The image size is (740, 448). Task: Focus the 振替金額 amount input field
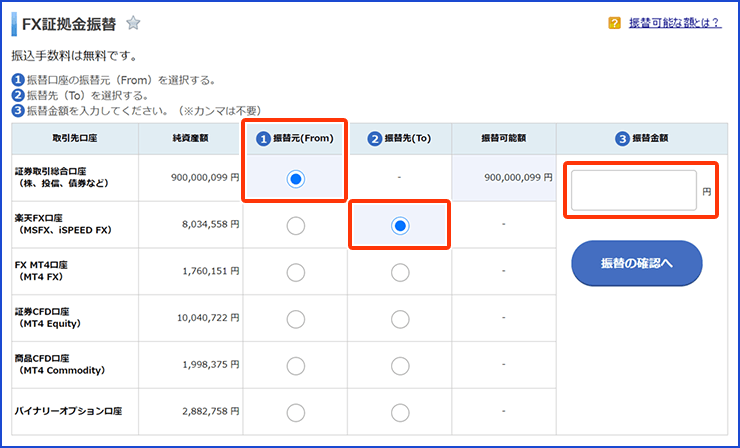[634, 190]
